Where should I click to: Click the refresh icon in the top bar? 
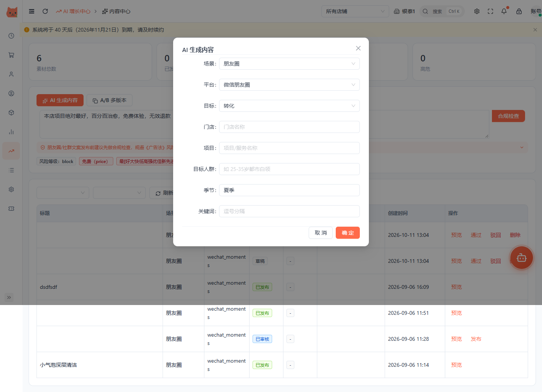(45, 11)
